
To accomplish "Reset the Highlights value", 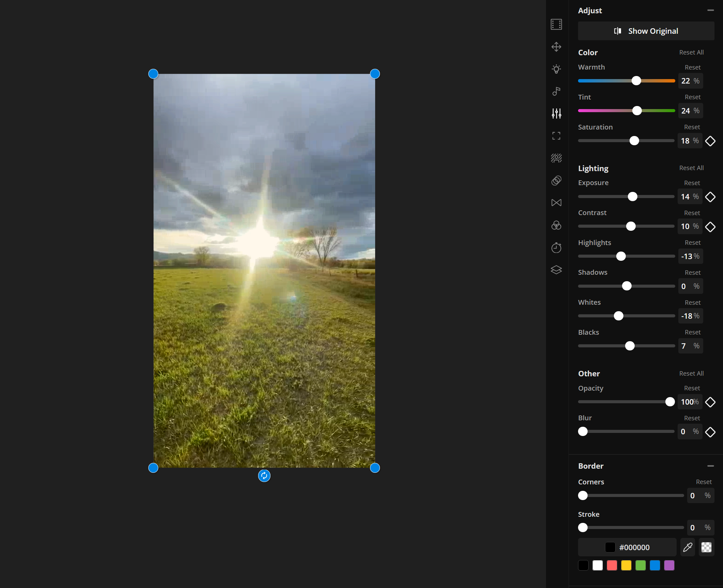I will [692, 242].
